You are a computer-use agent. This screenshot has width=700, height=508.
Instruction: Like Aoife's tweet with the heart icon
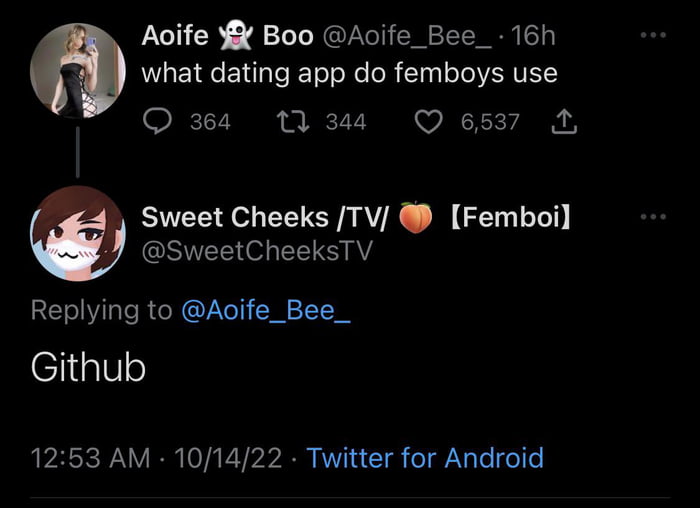428,122
